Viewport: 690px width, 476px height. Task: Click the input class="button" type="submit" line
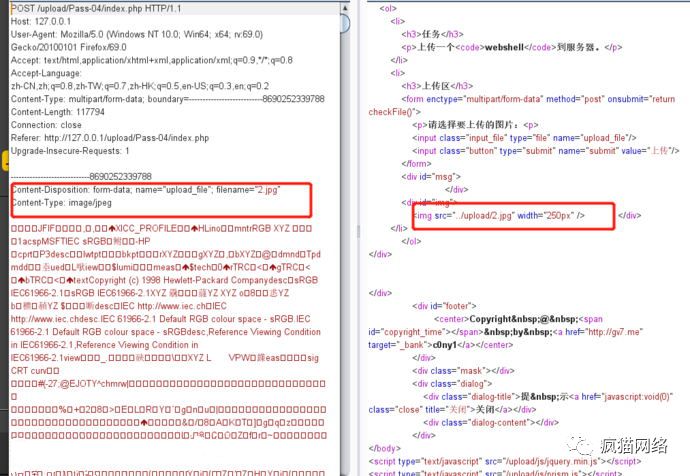tap(546, 151)
